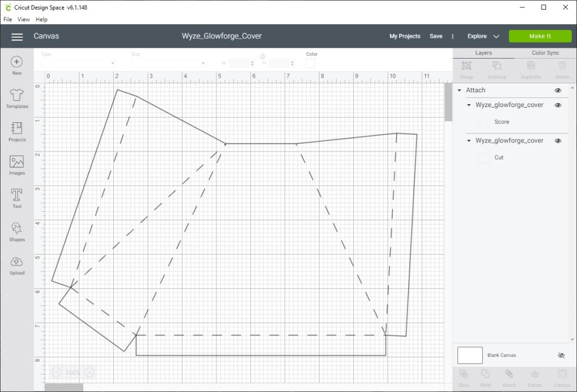Collapse the second Wyze_glowforge_cover Cut group
Viewport: 577px width, 392px height.
point(469,141)
